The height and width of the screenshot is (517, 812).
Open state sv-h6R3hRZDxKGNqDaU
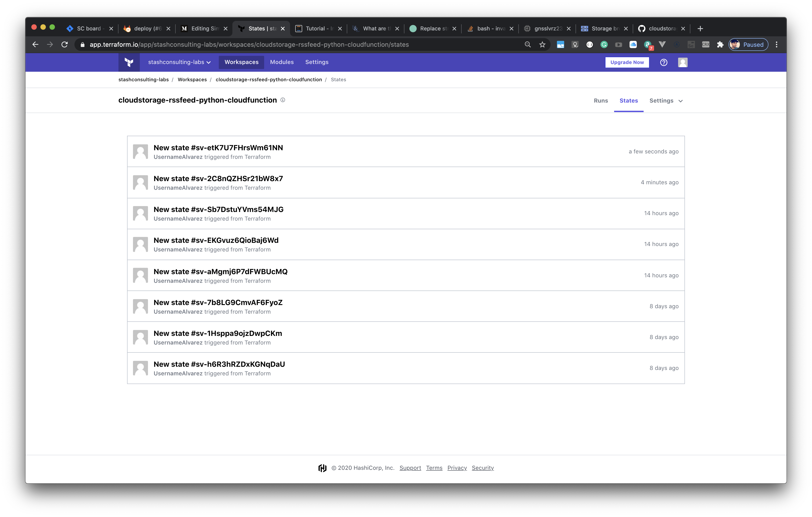(219, 364)
